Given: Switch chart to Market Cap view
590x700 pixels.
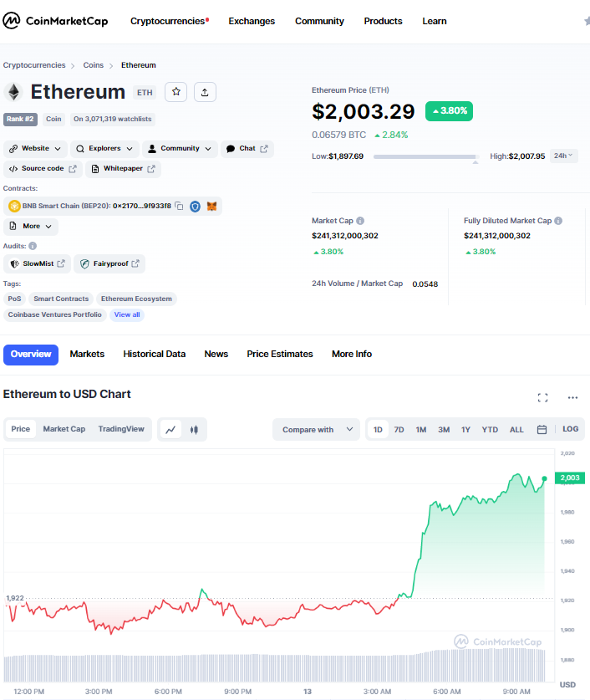Looking at the screenshot, I should (x=64, y=429).
